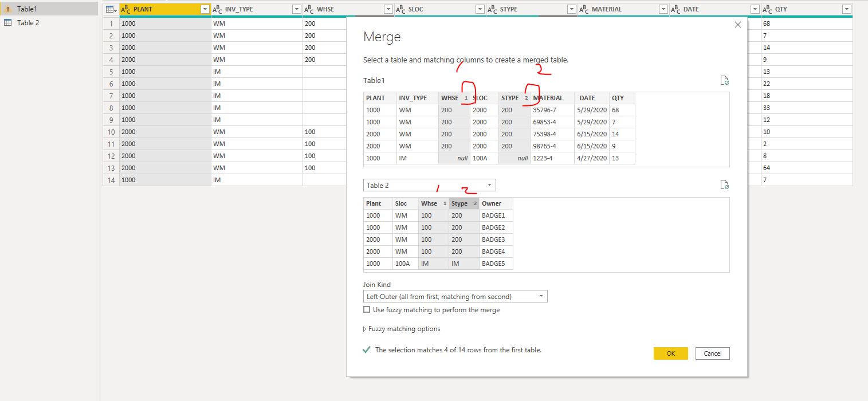
Task: Select Stype column in Table 2 preview
Action: pyautogui.click(x=464, y=203)
